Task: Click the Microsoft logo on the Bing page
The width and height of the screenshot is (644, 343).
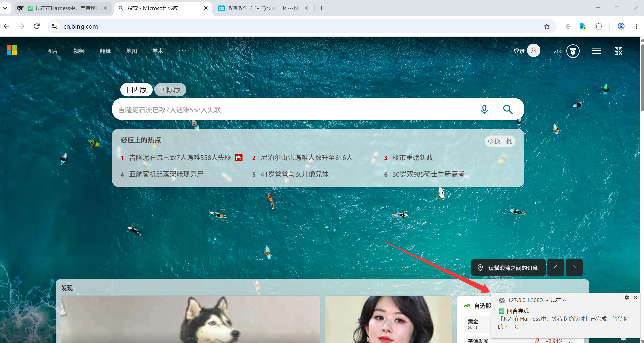Action: click(12, 50)
